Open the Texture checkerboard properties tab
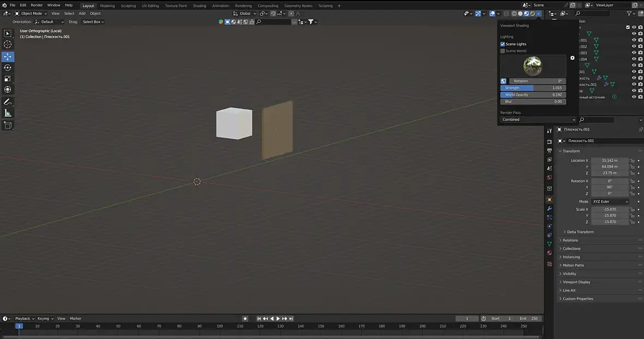Image resolution: width=644 pixels, height=339 pixels. click(x=550, y=264)
